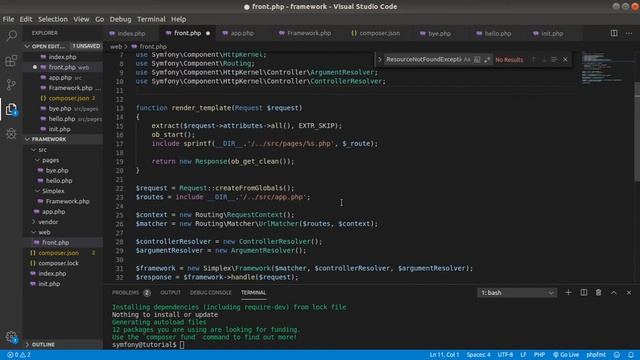
Task: Go to next match arrow
Action: (544, 60)
